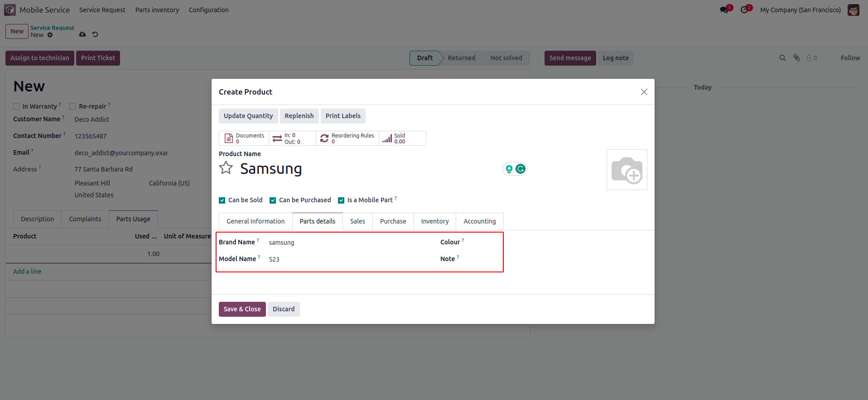Set status to Not solved

click(x=506, y=58)
